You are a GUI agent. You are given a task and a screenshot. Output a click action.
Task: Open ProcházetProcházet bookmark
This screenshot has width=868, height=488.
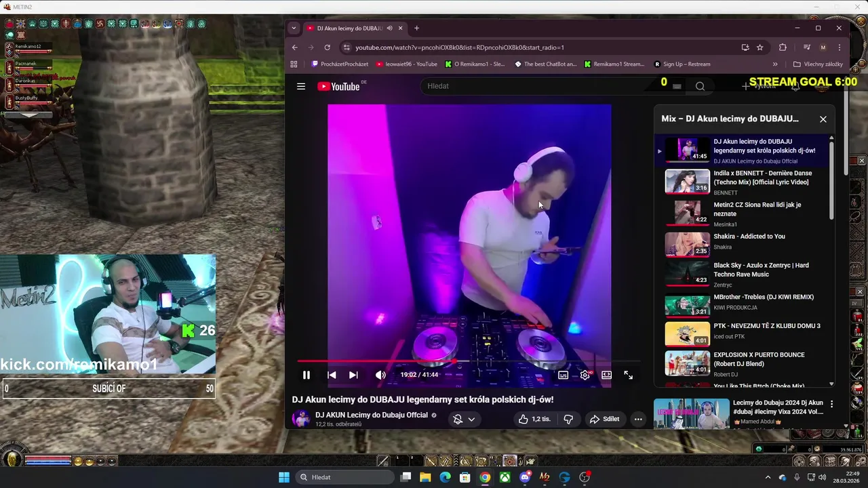point(340,64)
